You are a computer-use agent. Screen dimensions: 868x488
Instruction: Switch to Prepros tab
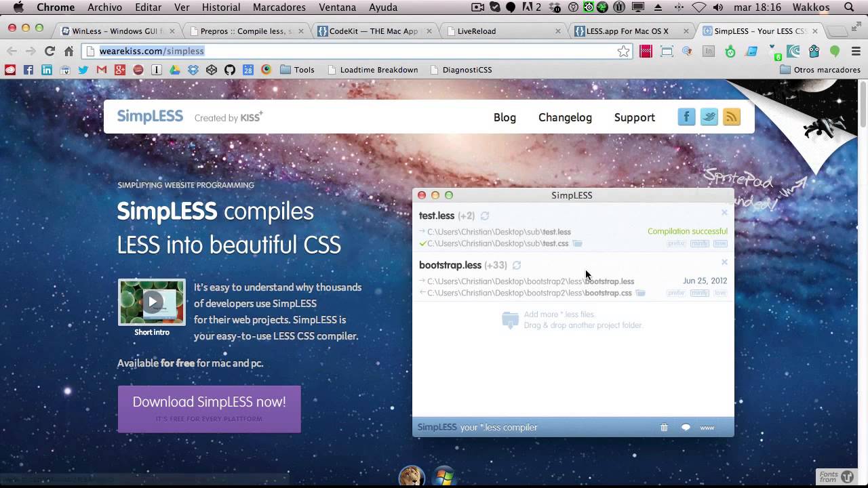(x=245, y=31)
